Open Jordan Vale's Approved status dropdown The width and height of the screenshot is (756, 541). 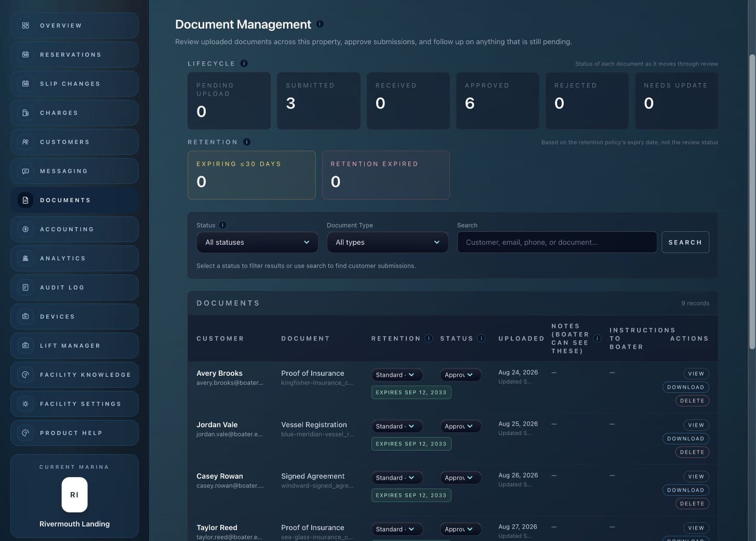(x=460, y=426)
